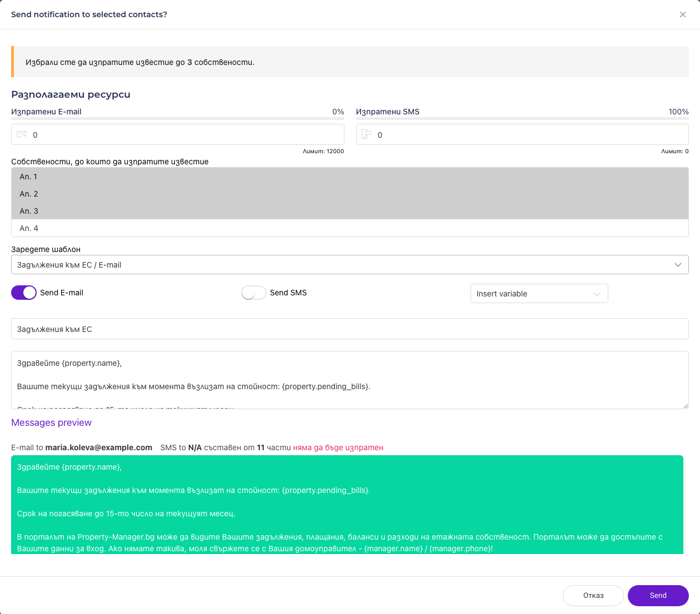Close the notification dialog with the X icon
The height and width of the screenshot is (614, 700).
(683, 14)
